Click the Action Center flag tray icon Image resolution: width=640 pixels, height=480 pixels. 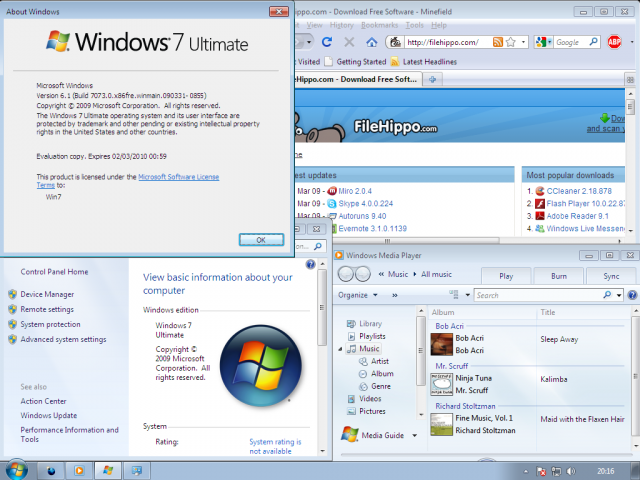(541, 471)
